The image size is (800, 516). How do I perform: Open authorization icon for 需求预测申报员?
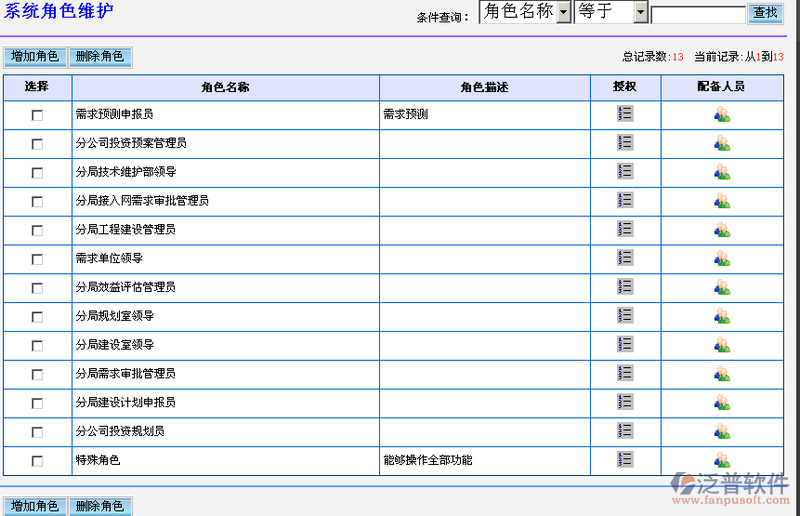point(625,114)
